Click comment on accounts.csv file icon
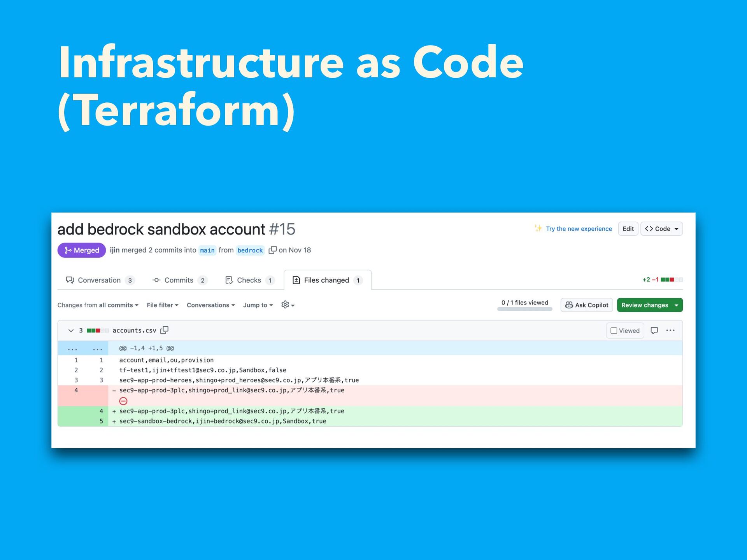Viewport: 747px width, 560px height. [x=654, y=331]
